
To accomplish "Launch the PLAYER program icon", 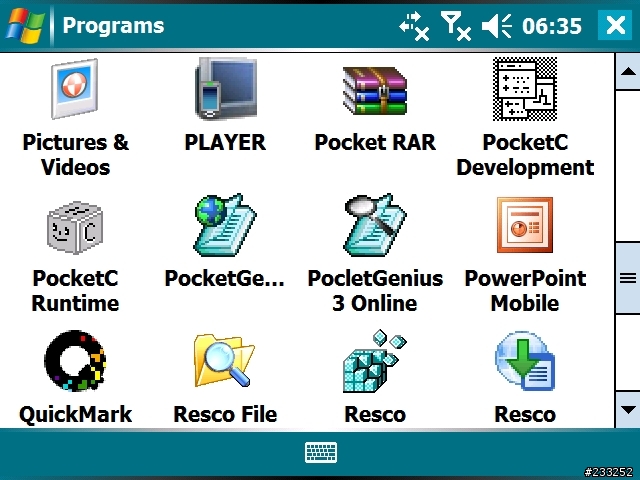I will point(226,89).
